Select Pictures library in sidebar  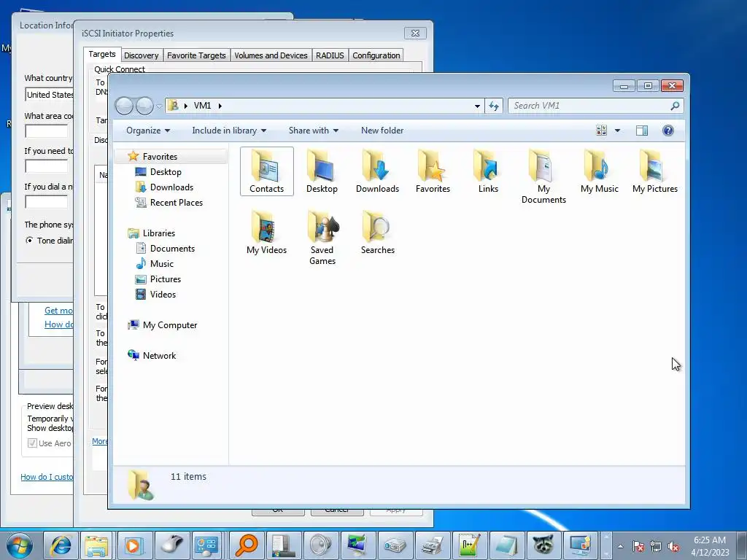166,279
